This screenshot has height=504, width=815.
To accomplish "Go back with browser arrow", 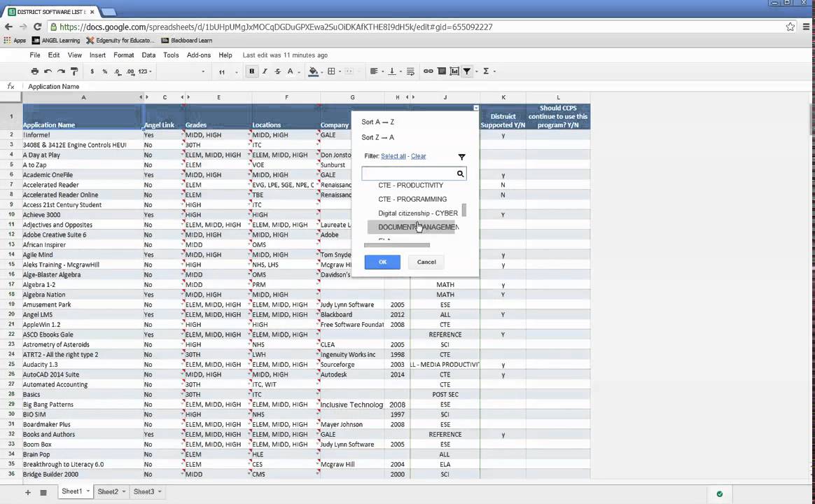I will tap(9, 27).
